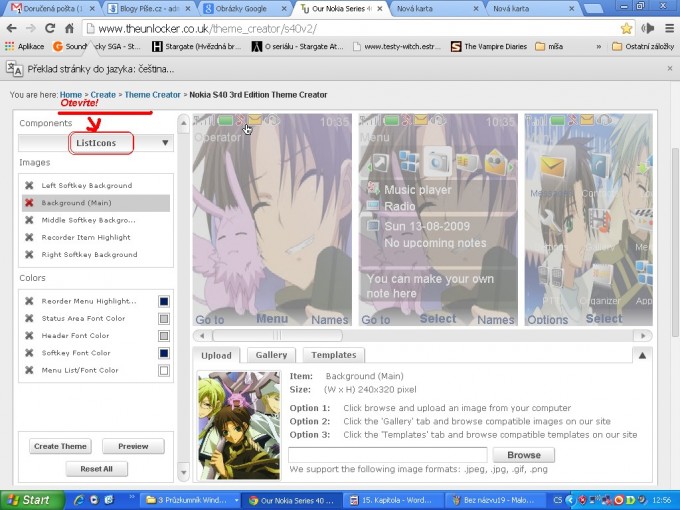Follow the Create breadcrumb link
The height and width of the screenshot is (510, 680).
[x=103, y=95]
